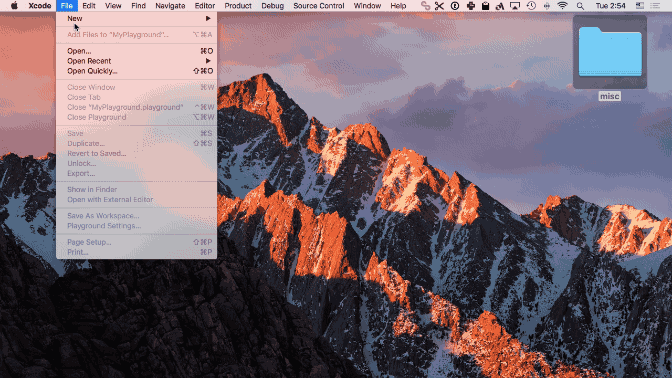Viewport: 672px width, 378px height.
Task: Click the Close Window menu item
Action: [136, 87]
